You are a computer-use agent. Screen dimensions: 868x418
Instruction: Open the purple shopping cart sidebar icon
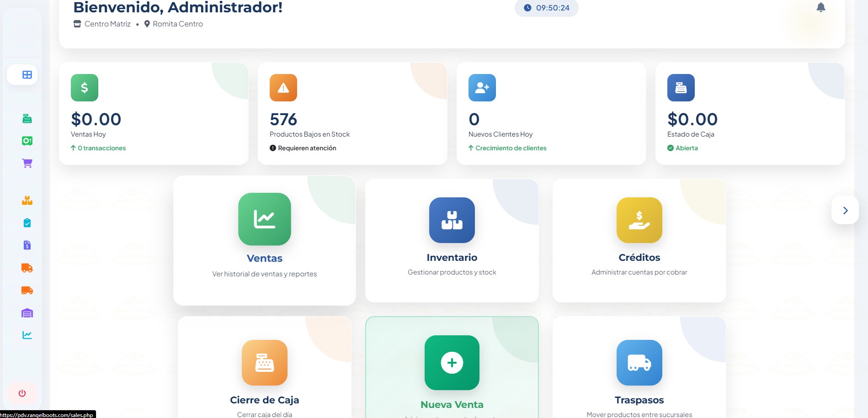pos(27,163)
